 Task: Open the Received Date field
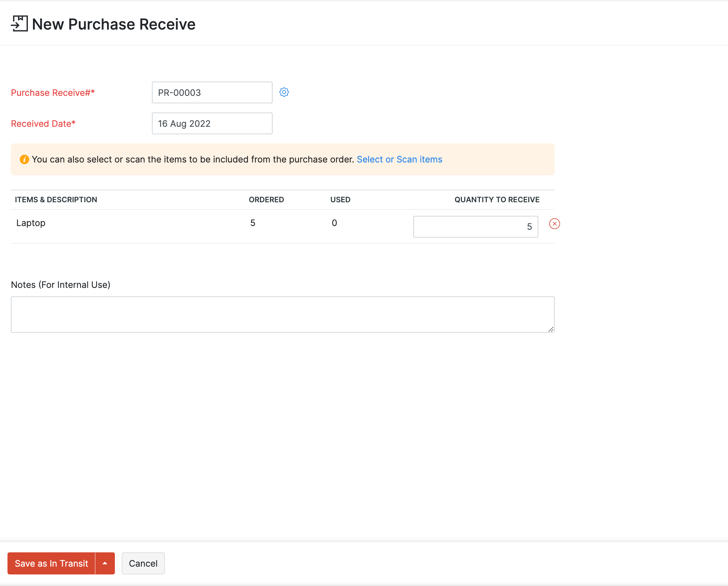tap(212, 123)
